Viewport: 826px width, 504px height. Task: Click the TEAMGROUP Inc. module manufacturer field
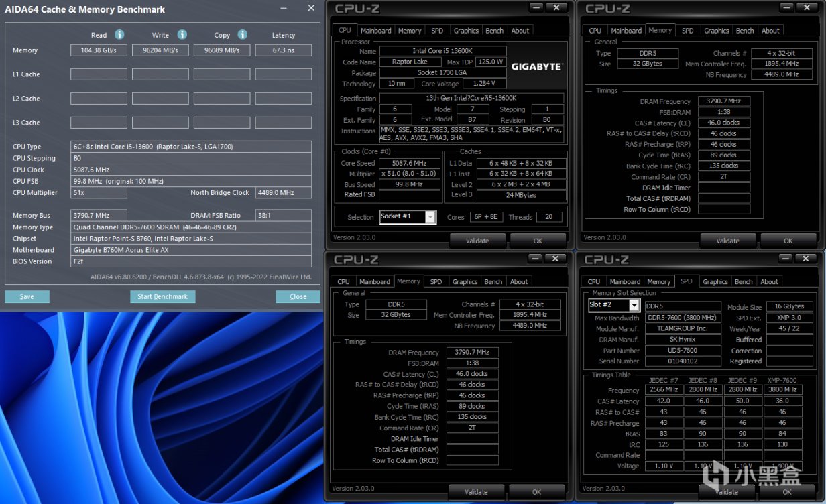[683, 328]
